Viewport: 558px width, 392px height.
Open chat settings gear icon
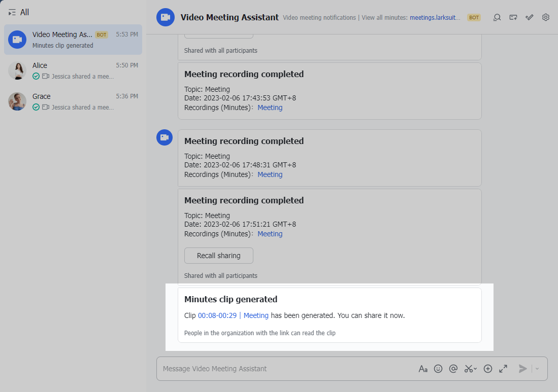[x=546, y=17]
